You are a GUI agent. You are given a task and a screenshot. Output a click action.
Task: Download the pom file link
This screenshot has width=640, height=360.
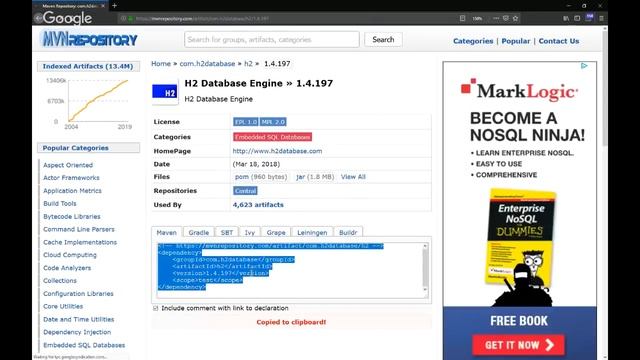242,177
